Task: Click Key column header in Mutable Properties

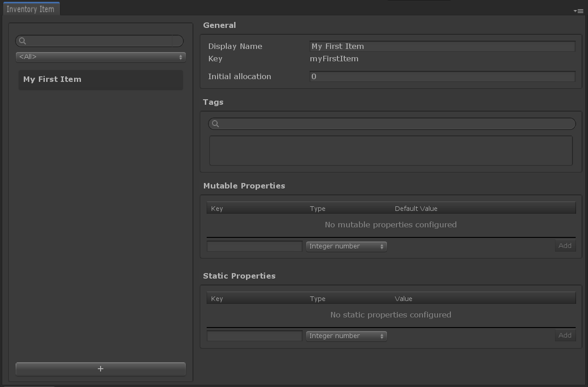Action: (217, 209)
